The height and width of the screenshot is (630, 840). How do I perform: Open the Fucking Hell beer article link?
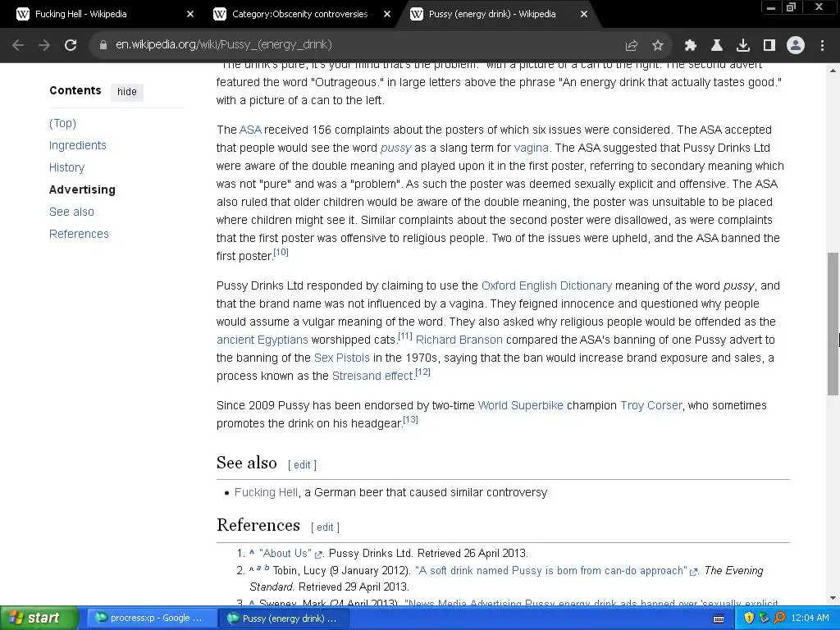tap(266, 492)
